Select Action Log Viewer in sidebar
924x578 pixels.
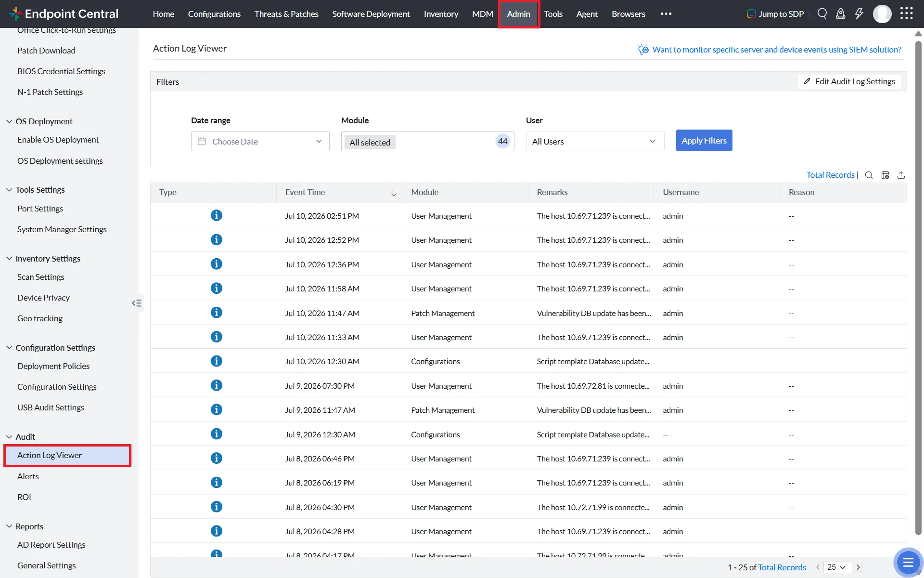tap(67, 456)
